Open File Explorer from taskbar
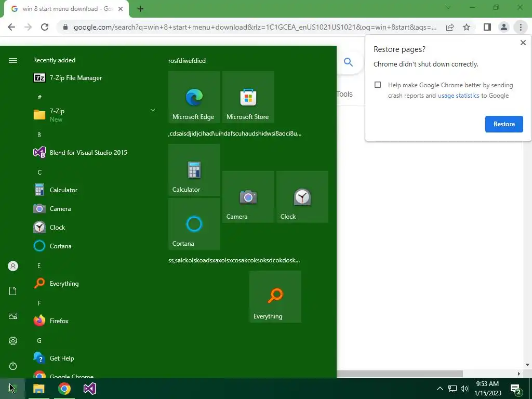 click(x=38, y=389)
